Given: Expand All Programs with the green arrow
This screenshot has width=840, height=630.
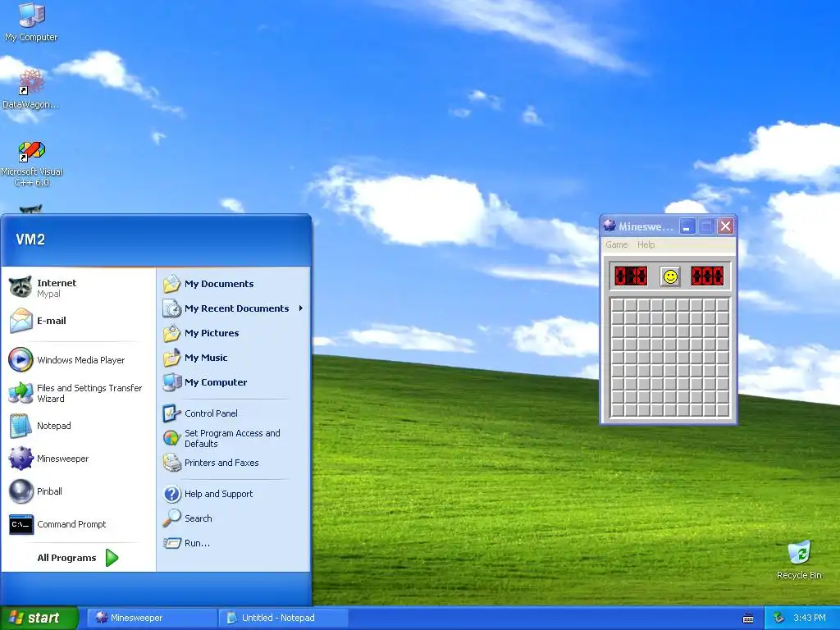Looking at the screenshot, I should 112,558.
